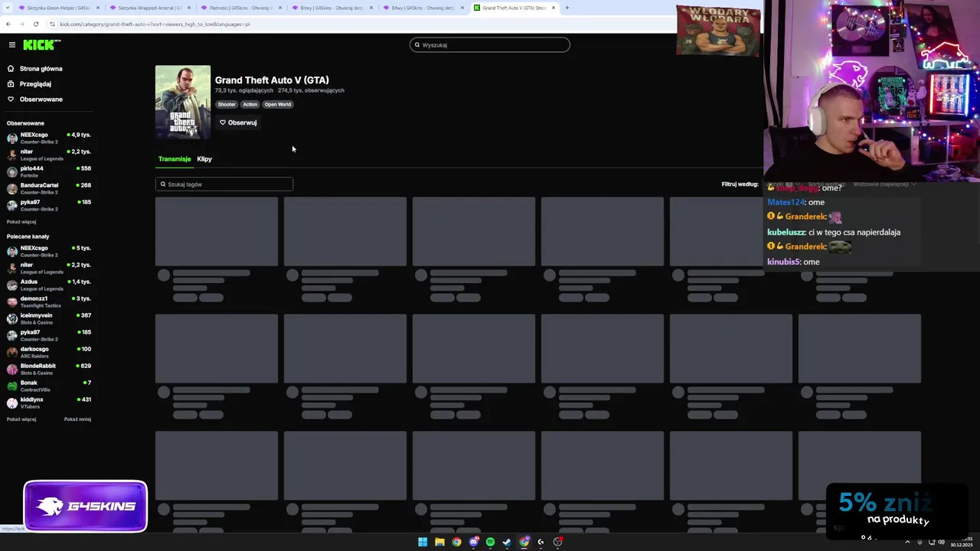The width and height of the screenshot is (980, 551).
Task: Open the Widzowie (najwięcej) sort dropdown
Action: coord(884,184)
